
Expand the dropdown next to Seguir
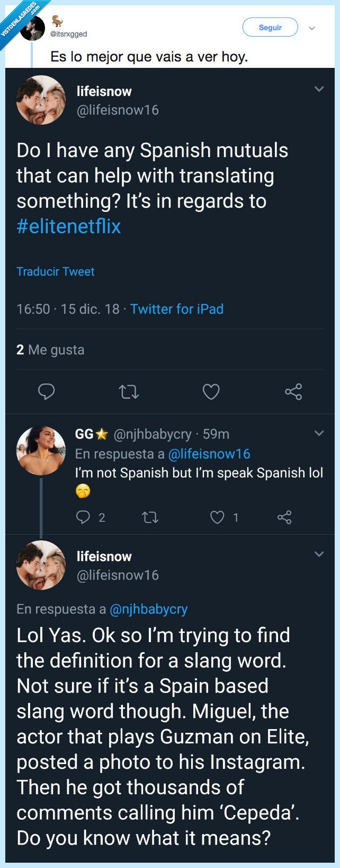312,27
